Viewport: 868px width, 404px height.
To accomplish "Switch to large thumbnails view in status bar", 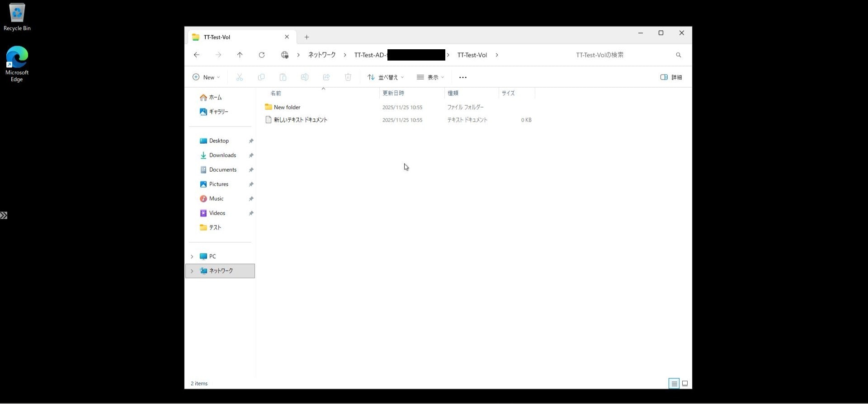I will coord(685,384).
